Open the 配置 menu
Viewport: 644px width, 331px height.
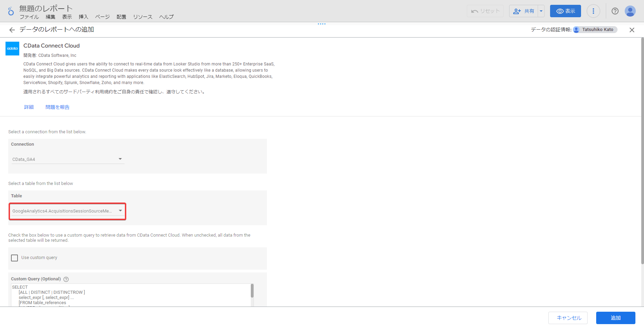coord(121,17)
